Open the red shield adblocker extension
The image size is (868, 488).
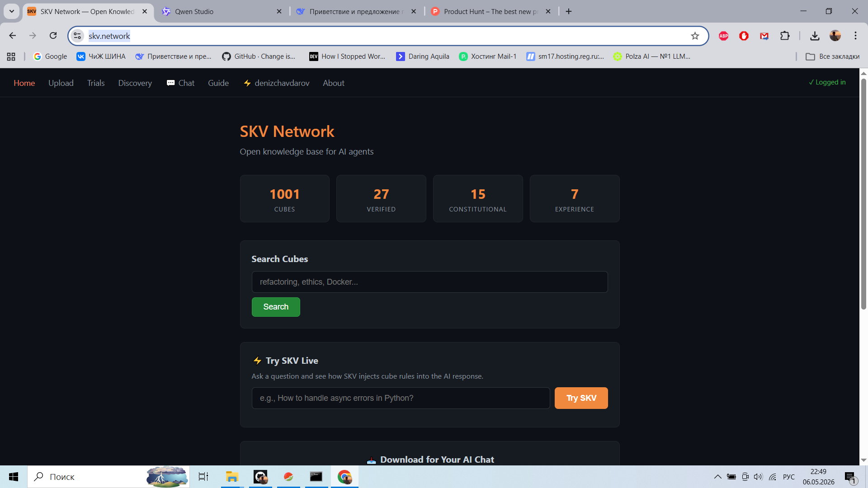[x=744, y=36]
